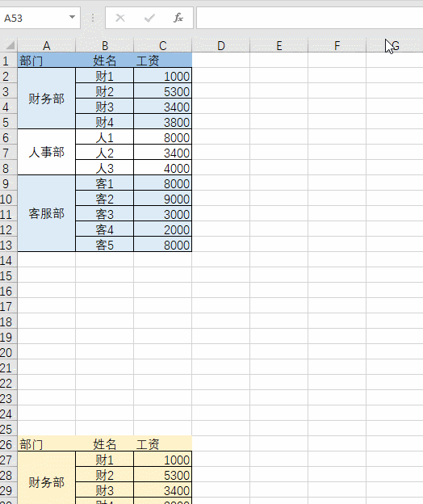This screenshot has height=504, width=423.
Task: Click salary cell 3000 in row 11
Action: (163, 214)
